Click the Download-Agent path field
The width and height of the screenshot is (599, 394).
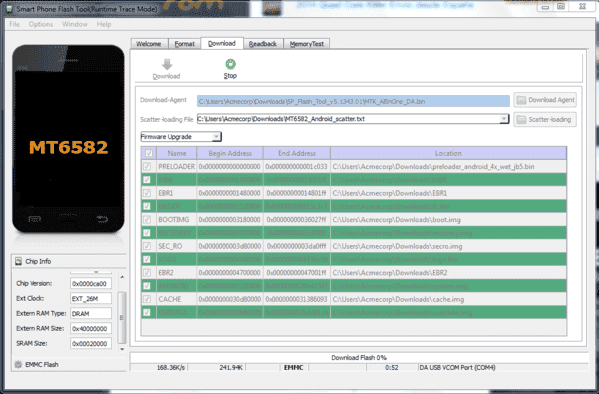(x=353, y=101)
